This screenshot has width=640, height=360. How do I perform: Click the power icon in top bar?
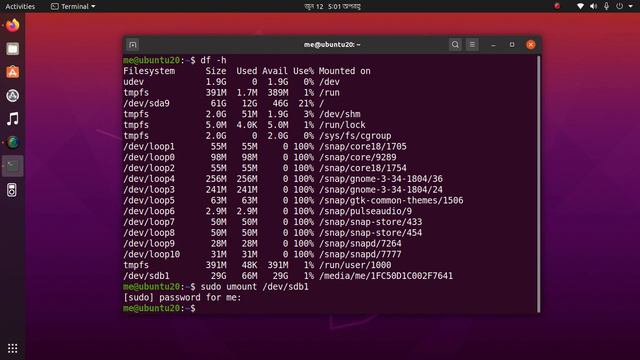[x=620, y=6]
